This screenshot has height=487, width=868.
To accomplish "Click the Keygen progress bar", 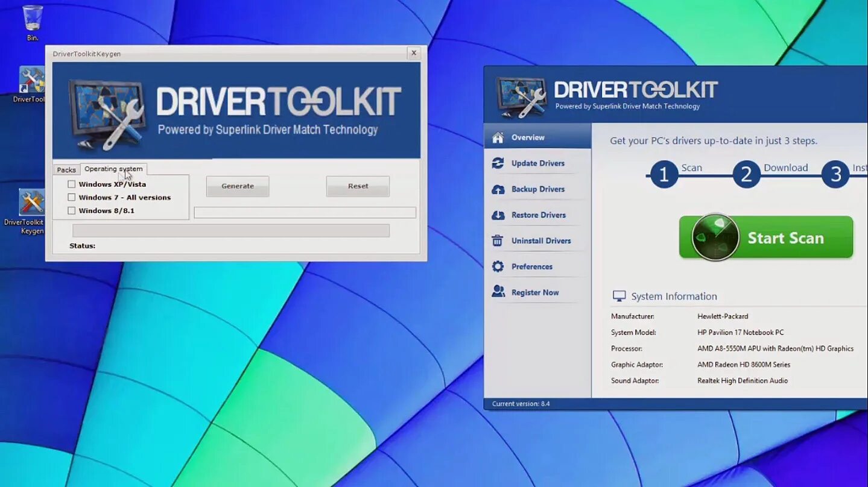I will pyautogui.click(x=231, y=230).
